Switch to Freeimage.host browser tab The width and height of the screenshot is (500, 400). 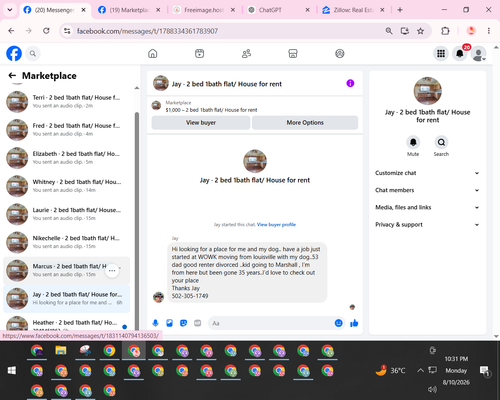(x=204, y=10)
